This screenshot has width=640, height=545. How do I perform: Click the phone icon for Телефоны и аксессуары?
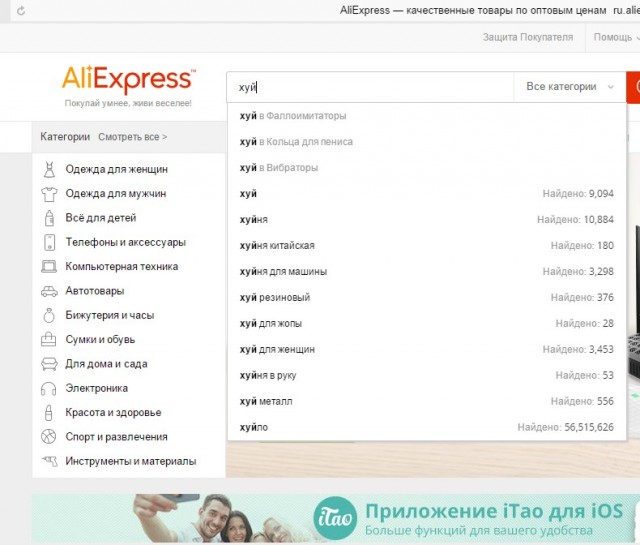pos(49,242)
